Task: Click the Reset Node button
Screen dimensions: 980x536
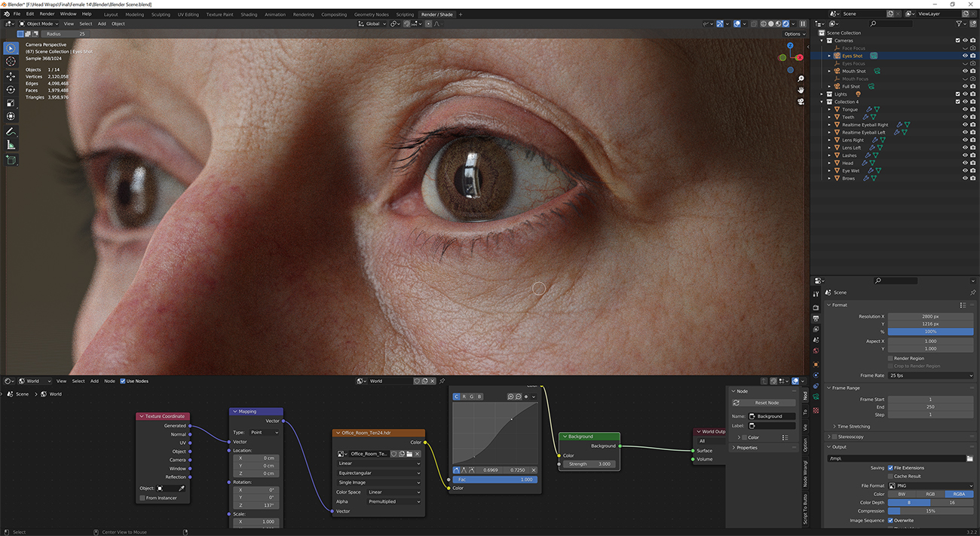Action: pyautogui.click(x=766, y=403)
